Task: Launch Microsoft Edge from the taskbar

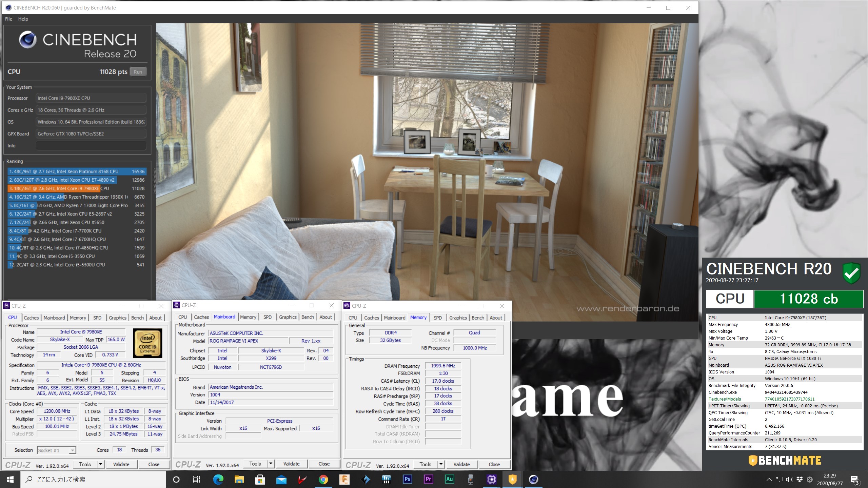Action: tap(218, 480)
